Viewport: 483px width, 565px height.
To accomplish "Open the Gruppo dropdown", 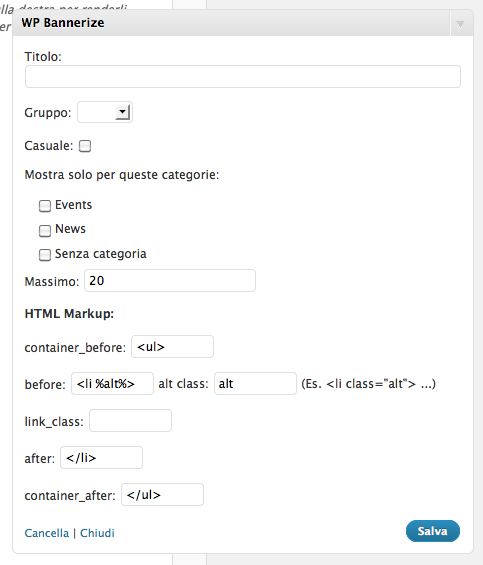I will coord(105,112).
